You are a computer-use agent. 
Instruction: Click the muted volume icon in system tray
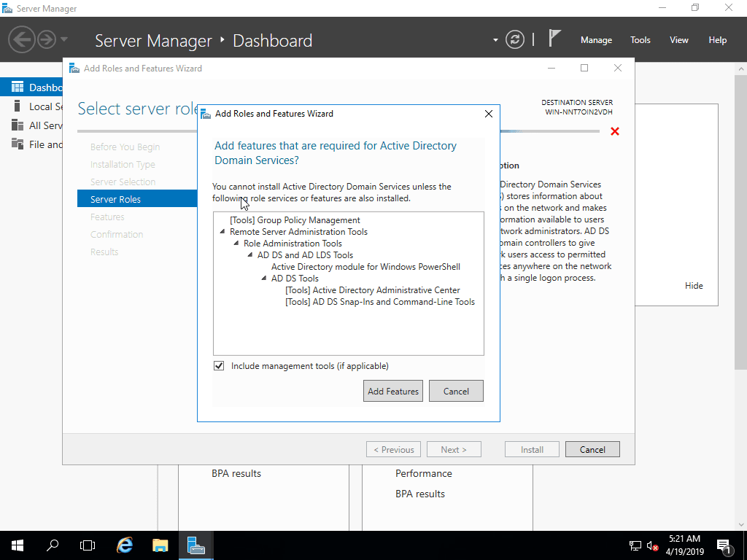[652, 545]
